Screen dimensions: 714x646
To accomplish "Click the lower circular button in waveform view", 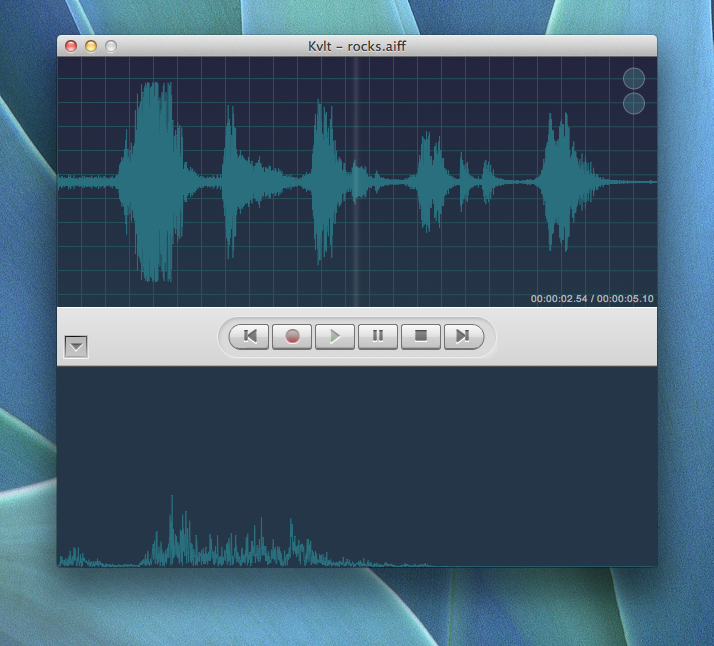I will coord(633,103).
